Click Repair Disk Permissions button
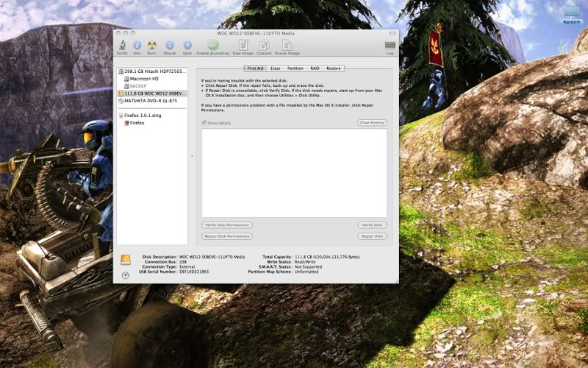Screen dimensions: 588x368 [227, 236]
